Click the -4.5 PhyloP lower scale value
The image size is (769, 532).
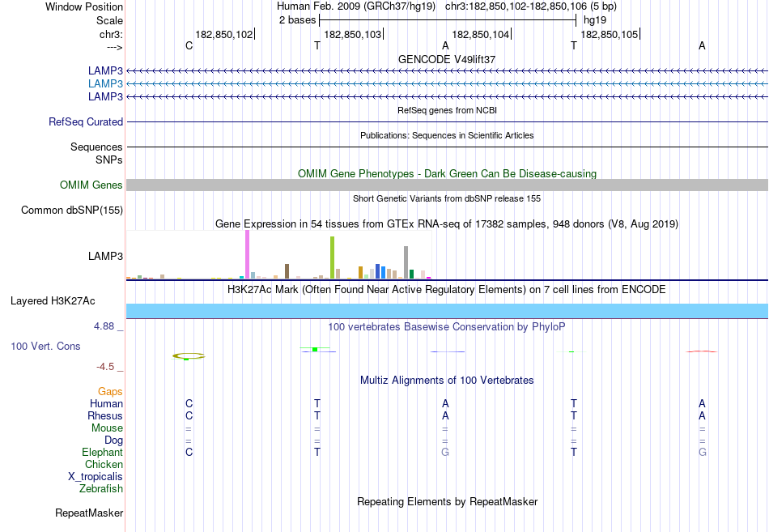click(x=105, y=367)
